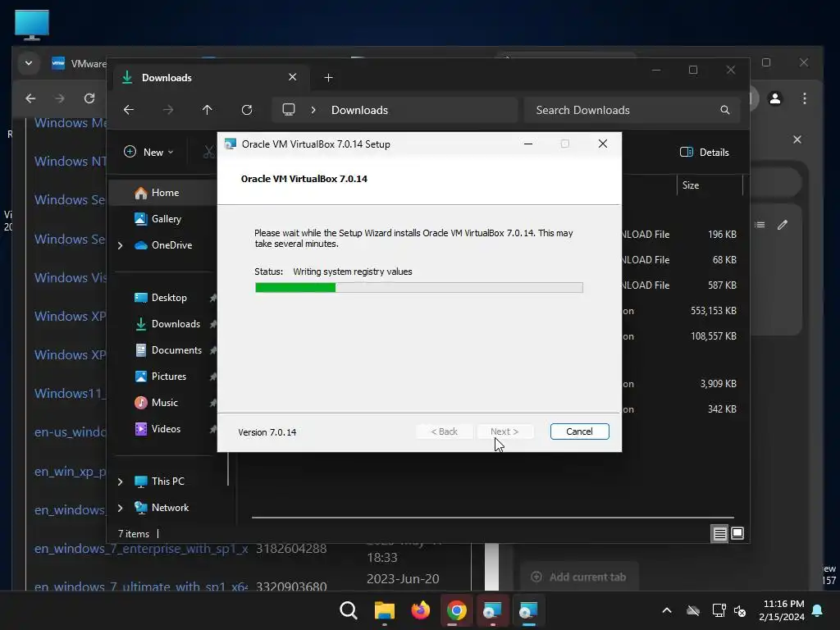Open the browser three-dot menu

pos(804,98)
